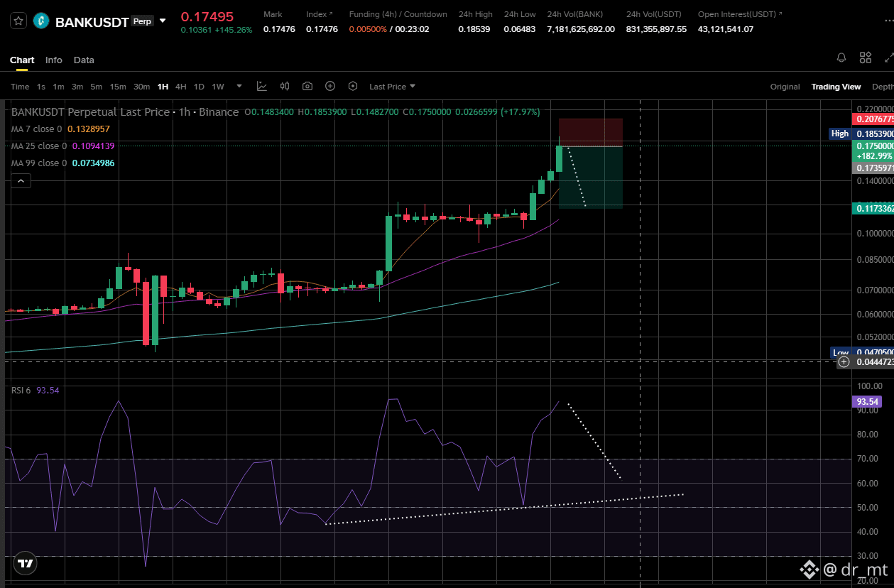
Task: Click MA 7 close indicator legend
Action: click(60, 129)
